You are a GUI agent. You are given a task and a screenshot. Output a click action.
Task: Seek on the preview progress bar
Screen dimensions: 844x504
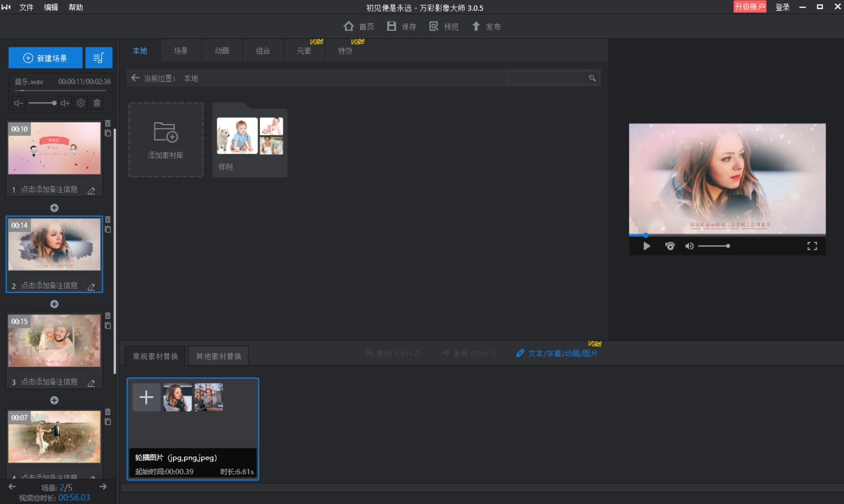tap(727, 235)
